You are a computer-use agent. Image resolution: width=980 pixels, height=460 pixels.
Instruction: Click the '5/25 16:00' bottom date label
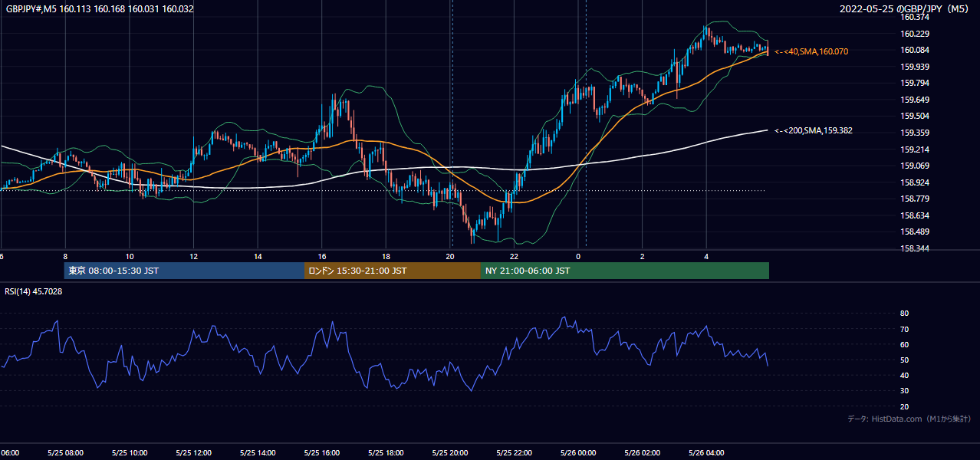click(321, 453)
